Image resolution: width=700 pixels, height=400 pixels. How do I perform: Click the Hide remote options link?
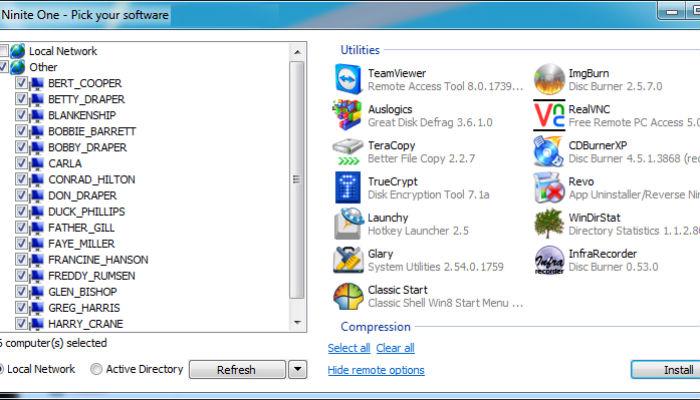(x=376, y=370)
